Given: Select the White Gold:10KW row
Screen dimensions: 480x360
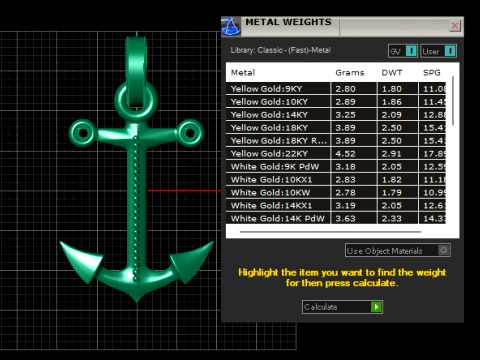Looking at the screenshot, I should pyautogui.click(x=336, y=193).
